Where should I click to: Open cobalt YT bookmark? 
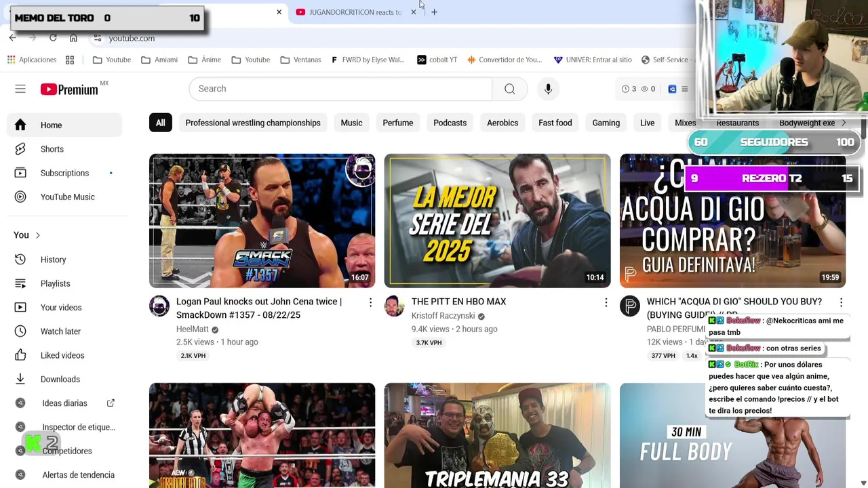[437, 60]
